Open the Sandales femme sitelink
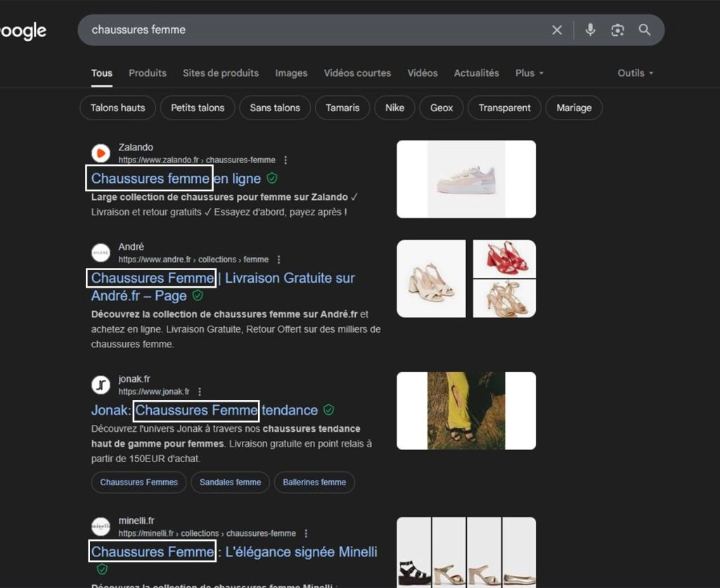The height and width of the screenshot is (588, 720). coord(230,482)
